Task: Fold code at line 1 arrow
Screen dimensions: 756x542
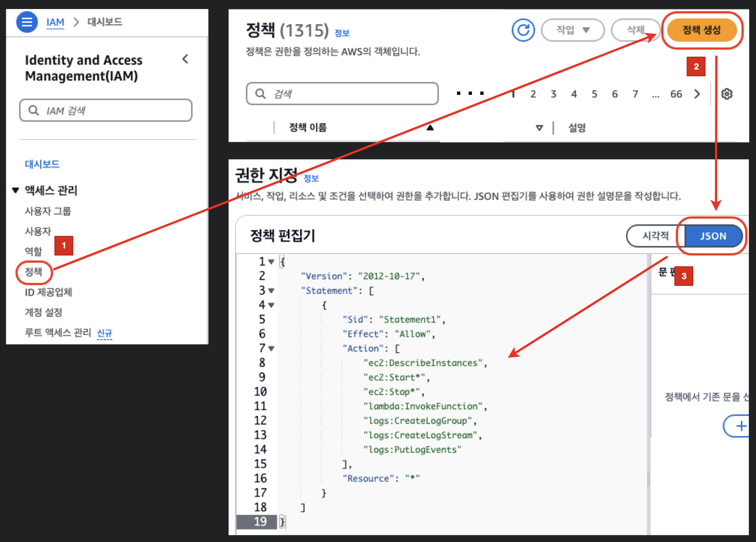Action: (271, 262)
